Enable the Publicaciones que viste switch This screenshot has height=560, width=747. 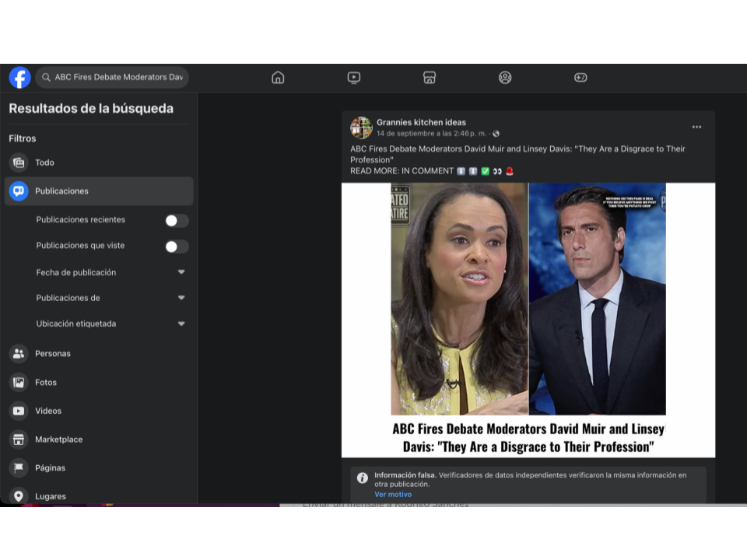177,247
